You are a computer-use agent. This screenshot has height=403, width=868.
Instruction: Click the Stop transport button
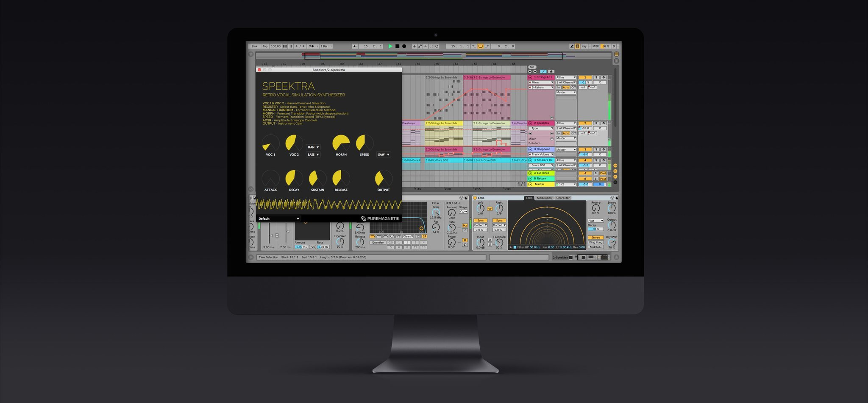(397, 46)
